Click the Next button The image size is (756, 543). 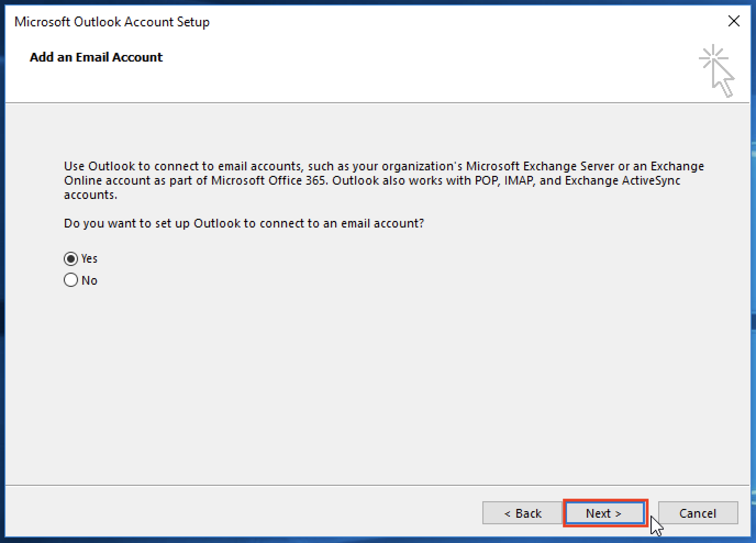pos(604,513)
